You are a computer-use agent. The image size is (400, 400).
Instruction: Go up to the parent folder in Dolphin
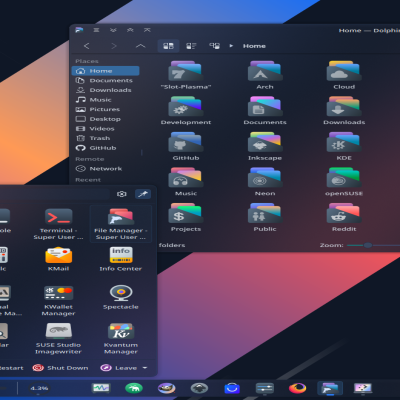pos(141,46)
